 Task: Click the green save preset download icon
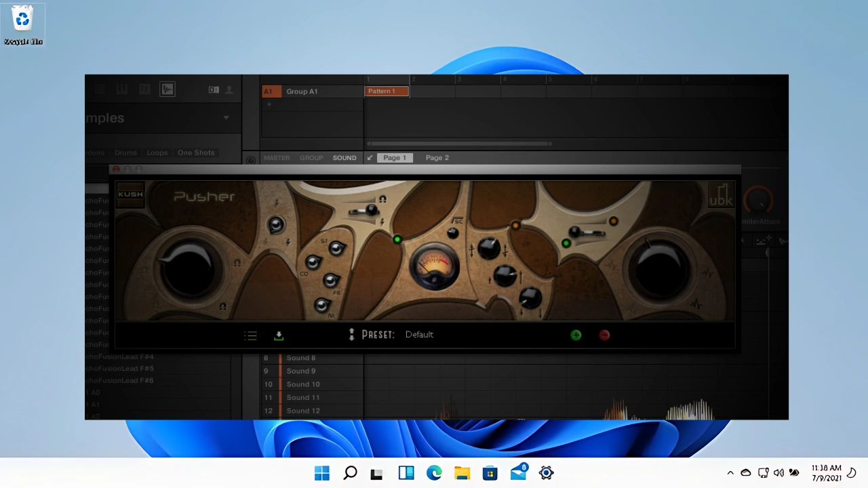(x=278, y=335)
